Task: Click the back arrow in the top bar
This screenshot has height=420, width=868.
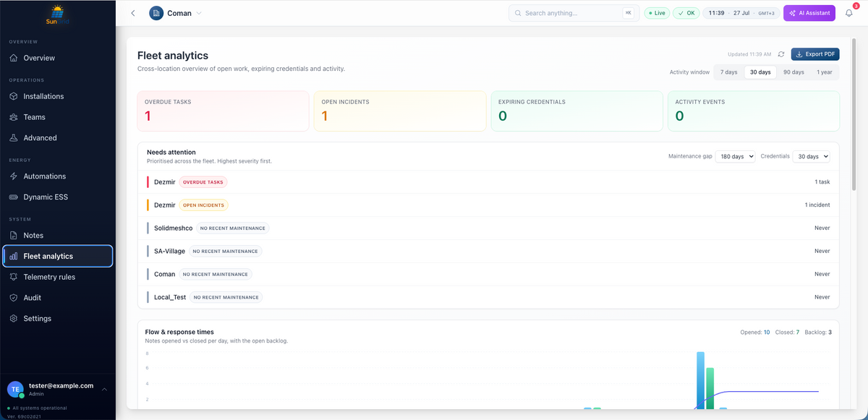Action: [x=133, y=13]
